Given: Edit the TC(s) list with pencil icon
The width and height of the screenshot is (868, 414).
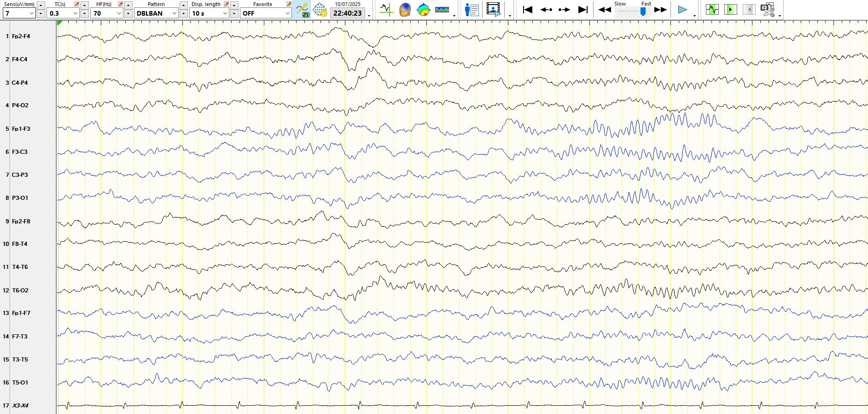Looking at the screenshot, I should tap(77, 4).
